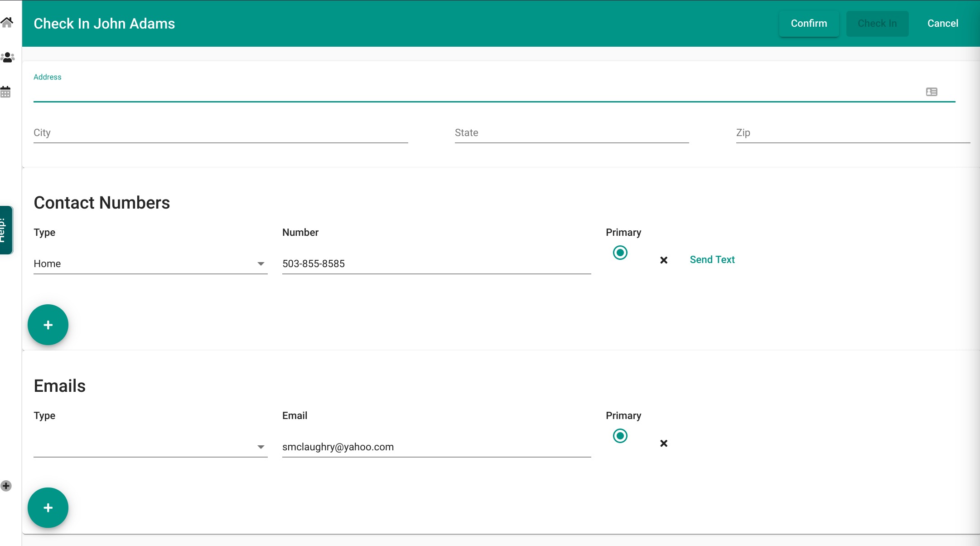Click the Cancel button in header
This screenshot has width=980, height=546.
click(x=942, y=24)
